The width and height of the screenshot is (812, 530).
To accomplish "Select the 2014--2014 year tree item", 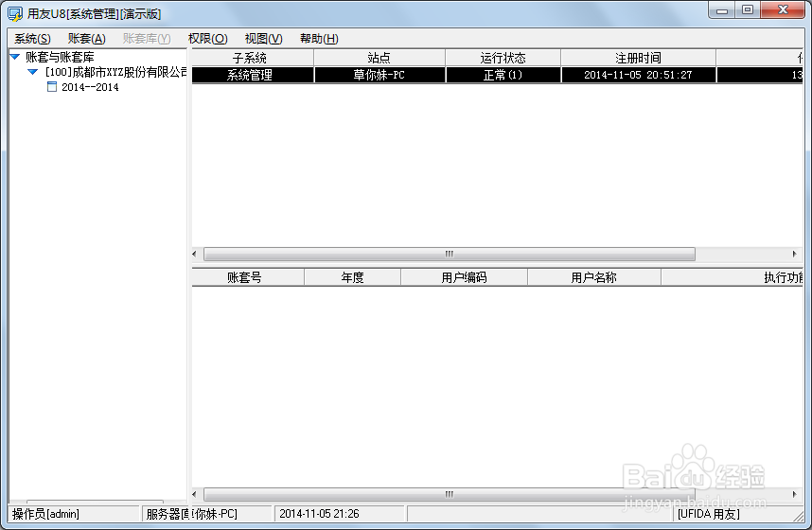I will (90, 87).
